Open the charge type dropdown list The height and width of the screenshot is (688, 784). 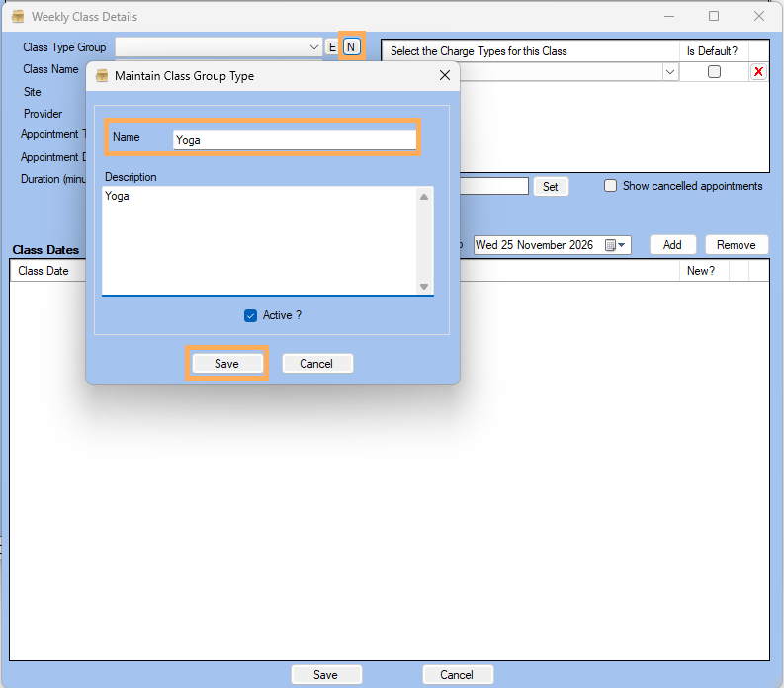(x=670, y=72)
